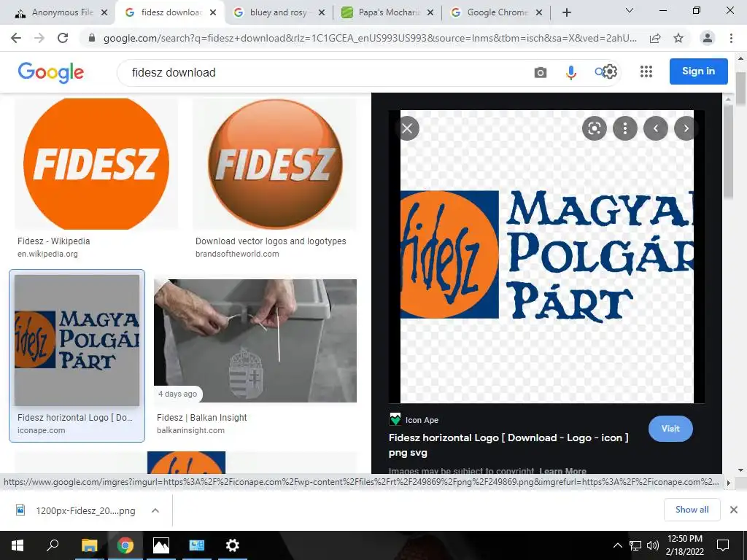Click the address bar URL

coord(370,38)
